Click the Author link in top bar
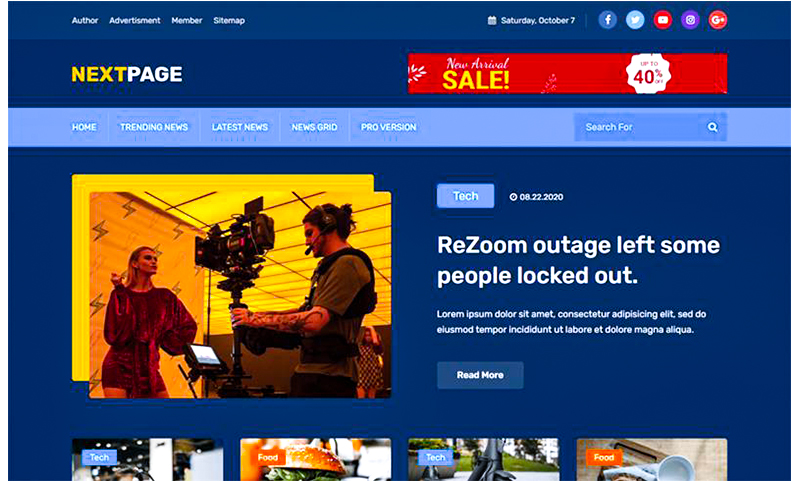 click(85, 20)
